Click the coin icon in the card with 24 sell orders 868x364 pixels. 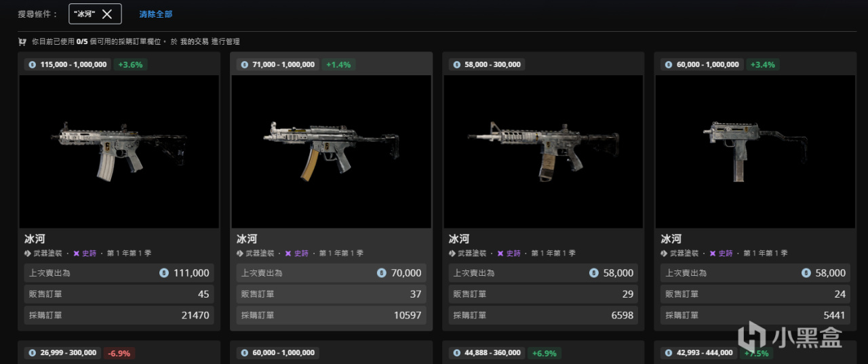point(806,273)
